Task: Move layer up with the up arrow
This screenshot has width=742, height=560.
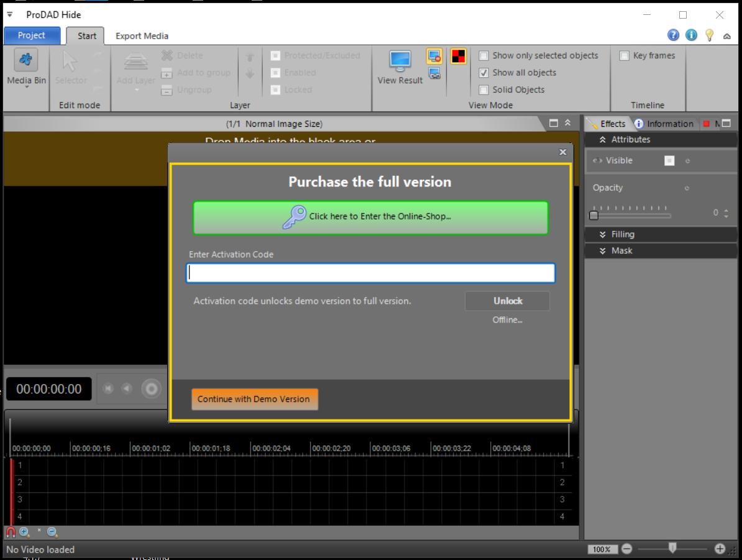Action: tap(250, 58)
